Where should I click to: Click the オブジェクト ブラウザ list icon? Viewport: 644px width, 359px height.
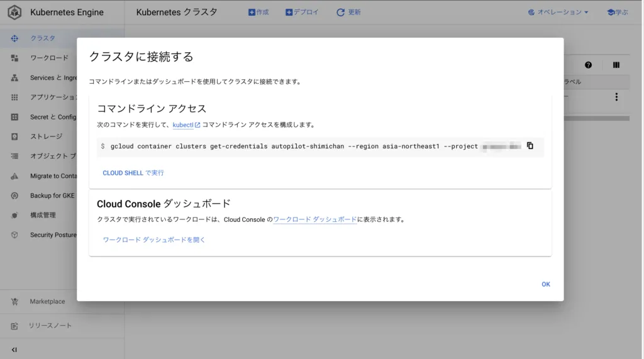14,156
